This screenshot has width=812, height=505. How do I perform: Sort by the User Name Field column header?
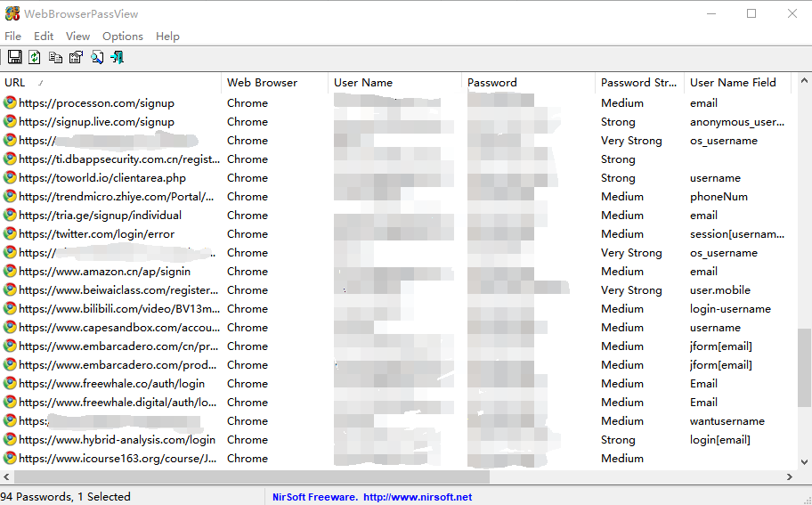click(x=738, y=82)
